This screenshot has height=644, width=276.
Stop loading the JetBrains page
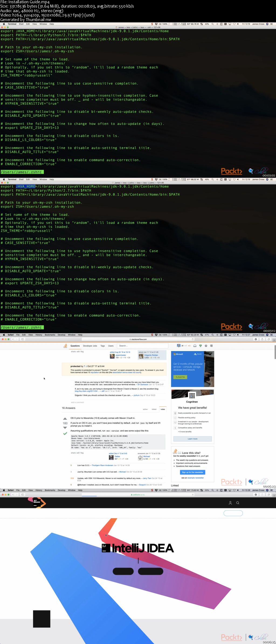193,495
